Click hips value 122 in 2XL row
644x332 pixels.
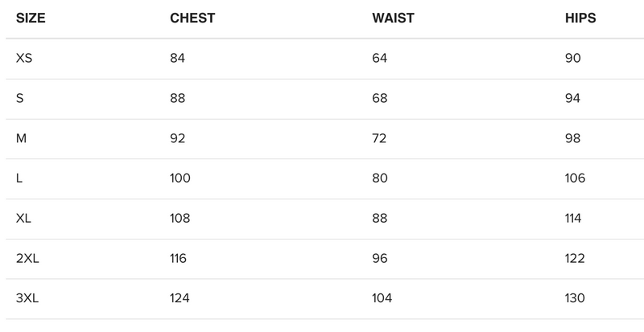click(576, 258)
